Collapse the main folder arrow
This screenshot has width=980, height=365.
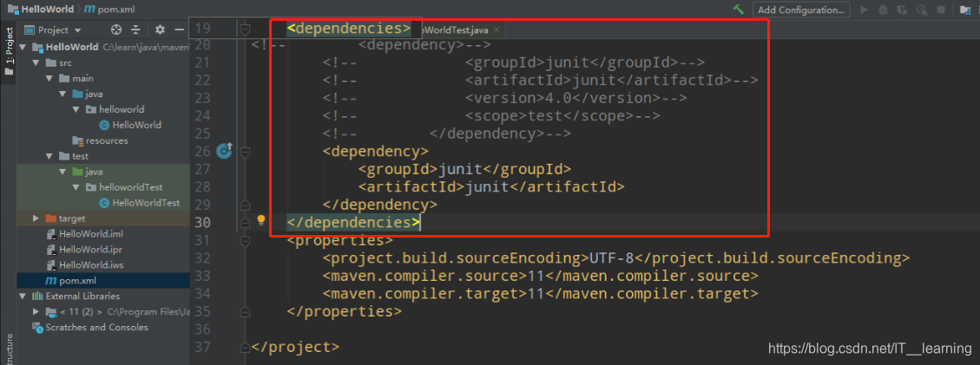point(49,79)
